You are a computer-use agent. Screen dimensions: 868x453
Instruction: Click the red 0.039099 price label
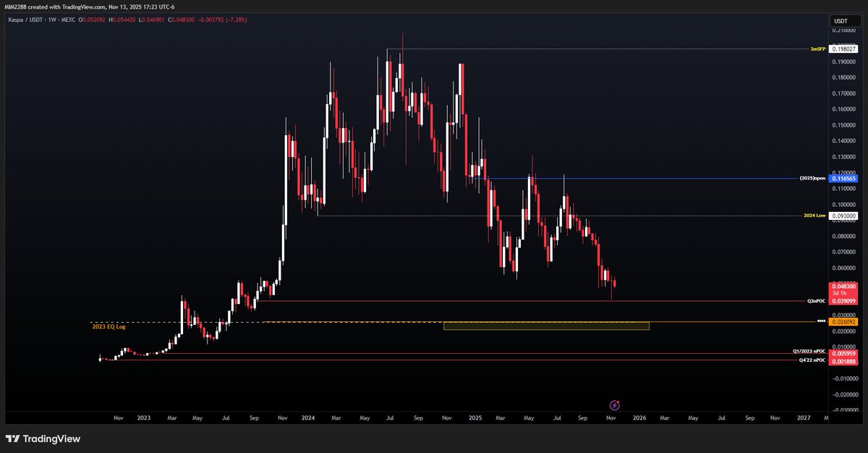[x=843, y=300]
